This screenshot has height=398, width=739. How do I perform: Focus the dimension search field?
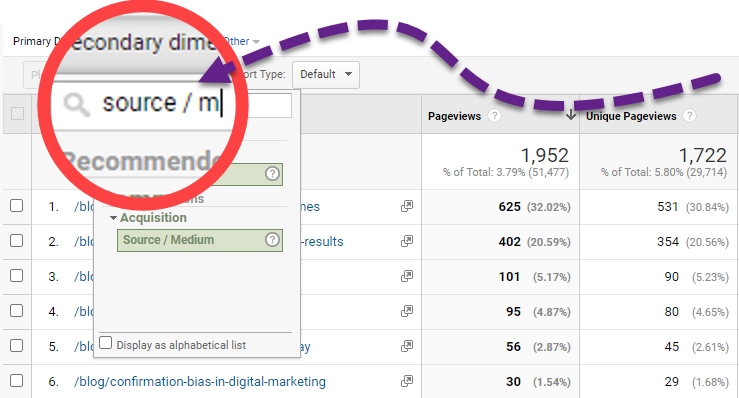pyautogui.click(x=173, y=104)
